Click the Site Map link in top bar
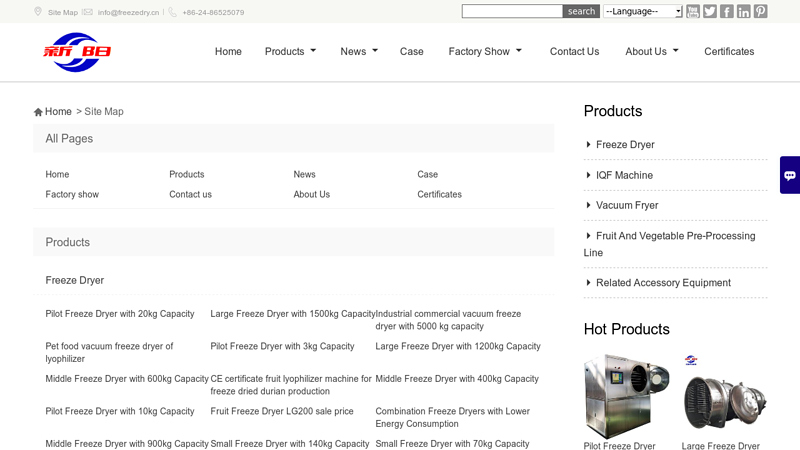The width and height of the screenshot is (800, 450). point(63,12)
